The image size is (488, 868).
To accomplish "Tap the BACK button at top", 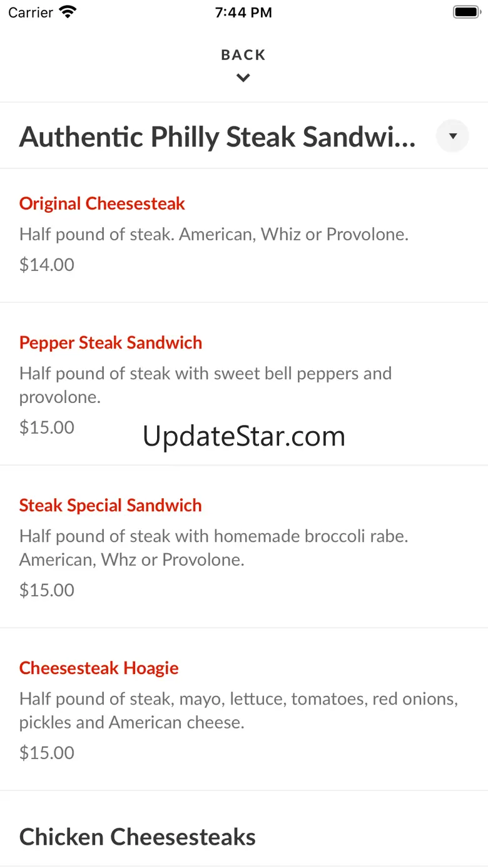I will (x=243, y=55).
